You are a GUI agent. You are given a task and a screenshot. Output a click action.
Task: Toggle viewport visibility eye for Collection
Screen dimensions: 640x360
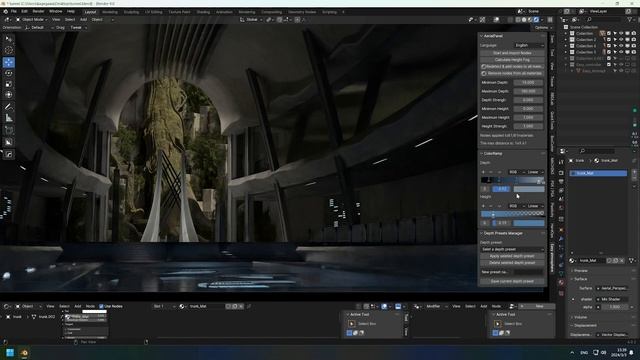pos(621,33)
